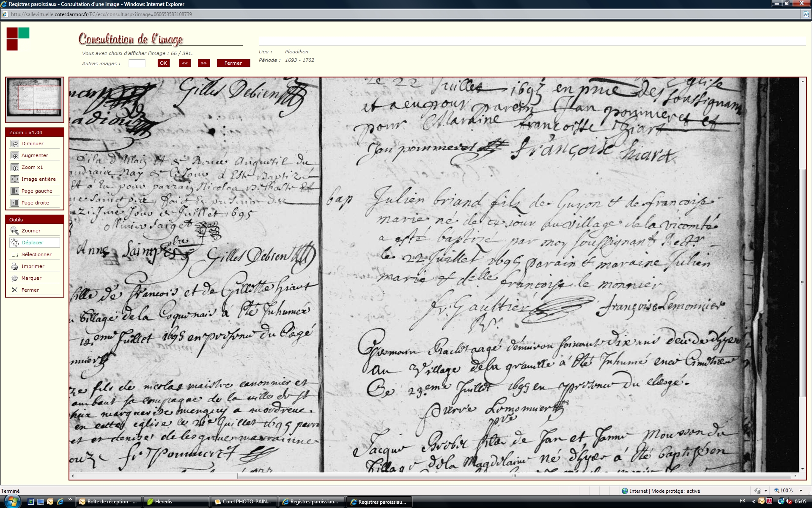The height and width of the screenshot is (508, 812).
Task: Click the Augmenter zoom-in icon
Action: 15,156
